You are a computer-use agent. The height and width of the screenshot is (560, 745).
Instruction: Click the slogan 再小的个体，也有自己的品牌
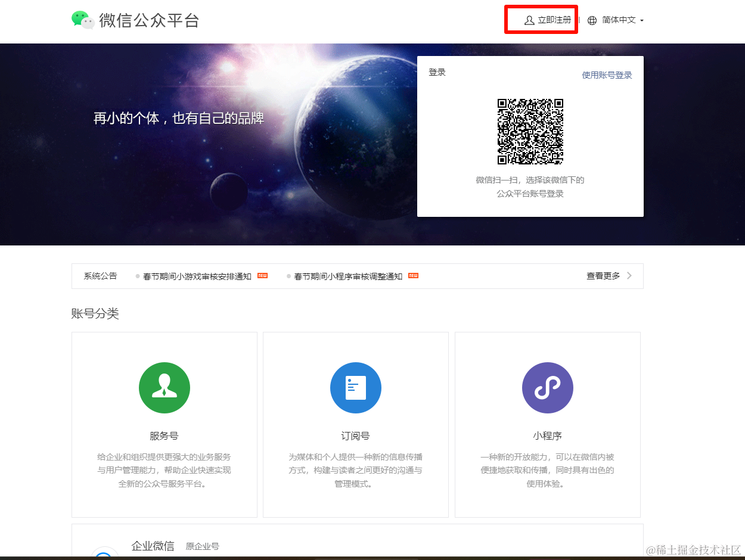tap(179, 119)
